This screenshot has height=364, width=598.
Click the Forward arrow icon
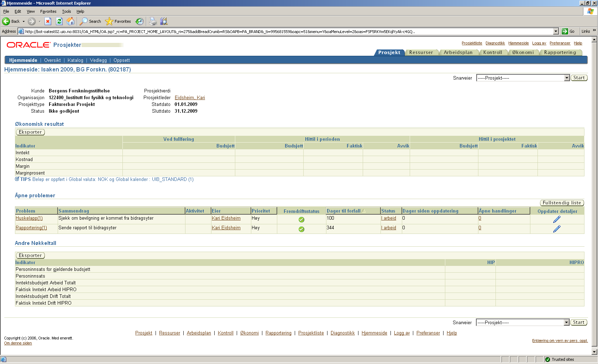[x=32, y=21]
